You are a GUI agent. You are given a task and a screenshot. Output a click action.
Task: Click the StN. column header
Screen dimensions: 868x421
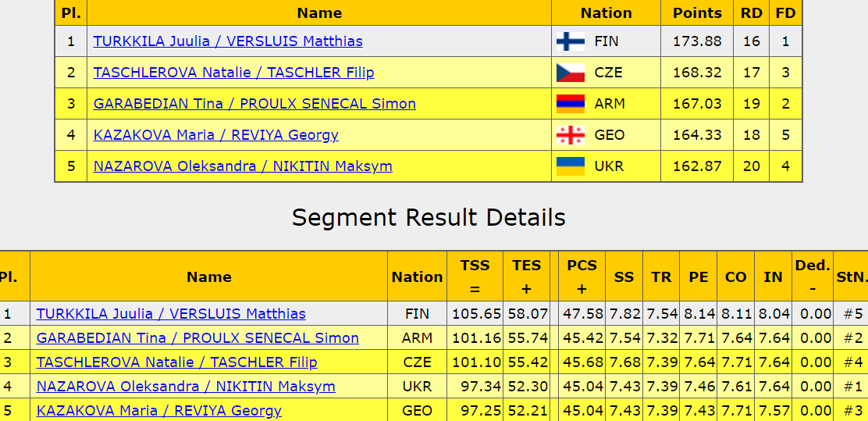click(852, 277)
